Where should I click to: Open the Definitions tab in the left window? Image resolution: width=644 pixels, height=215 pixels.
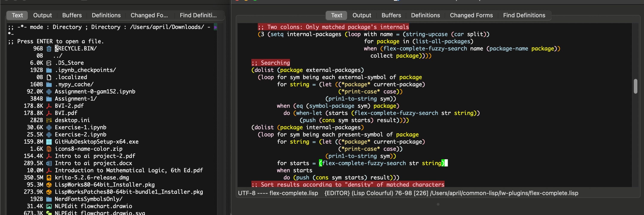[106, 15]
